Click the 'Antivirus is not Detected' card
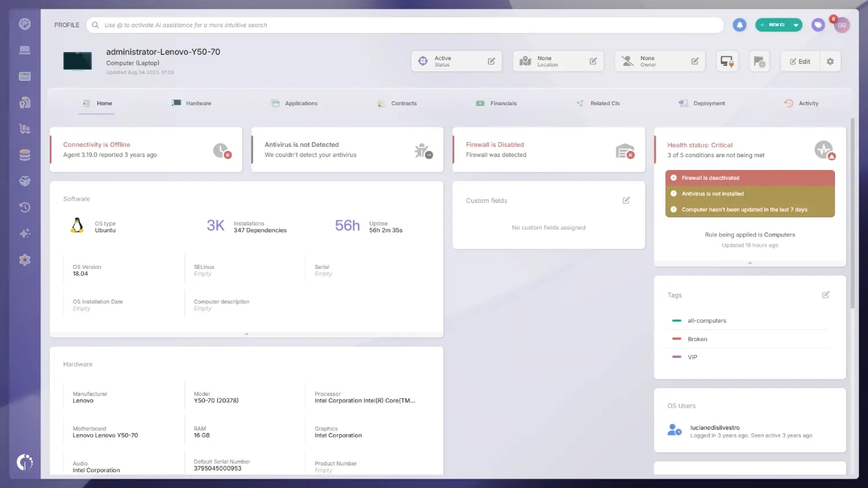This screenshot has width=868, height=488. pos(347,150)
